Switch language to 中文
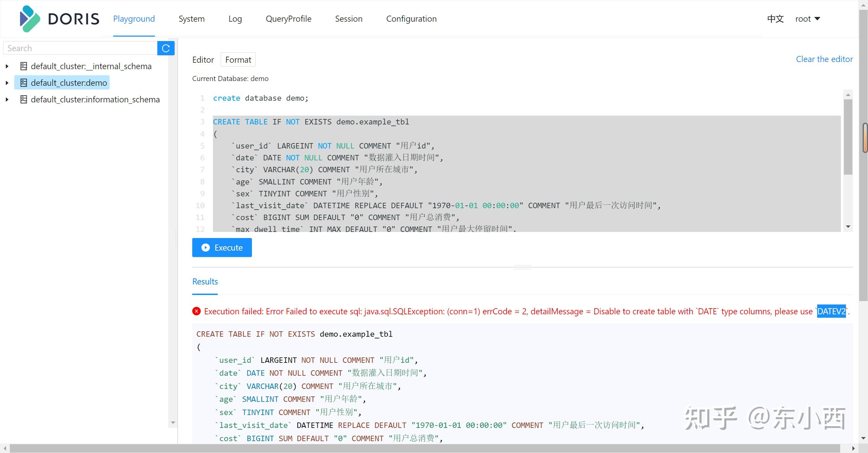The width and height of the screenshot is (868, 453). [x=775, y=19]
